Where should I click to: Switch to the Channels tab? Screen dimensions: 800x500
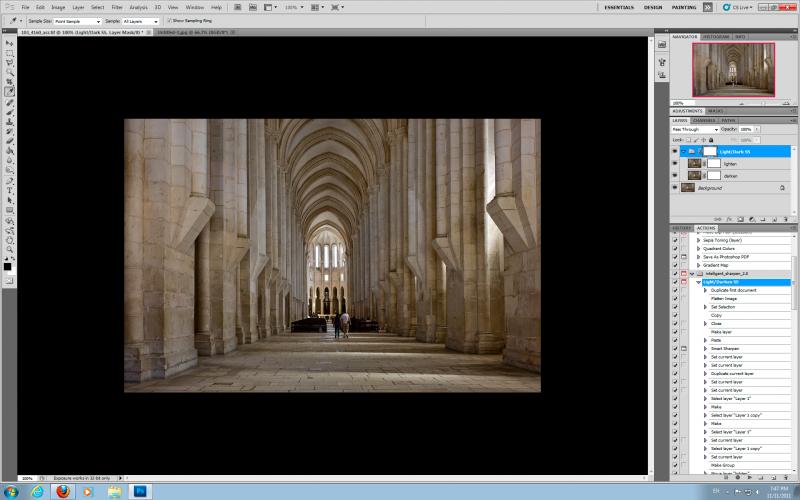point(704,120)
